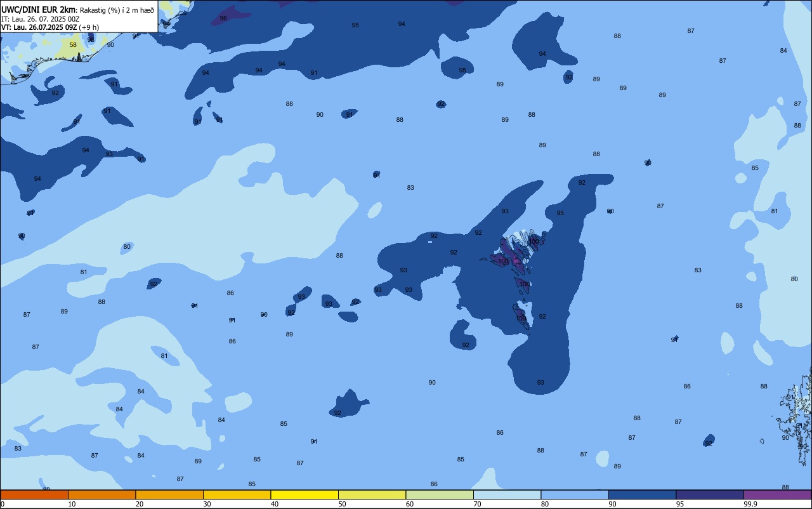Click the 0–10 dark orange legend swatch

34,495
